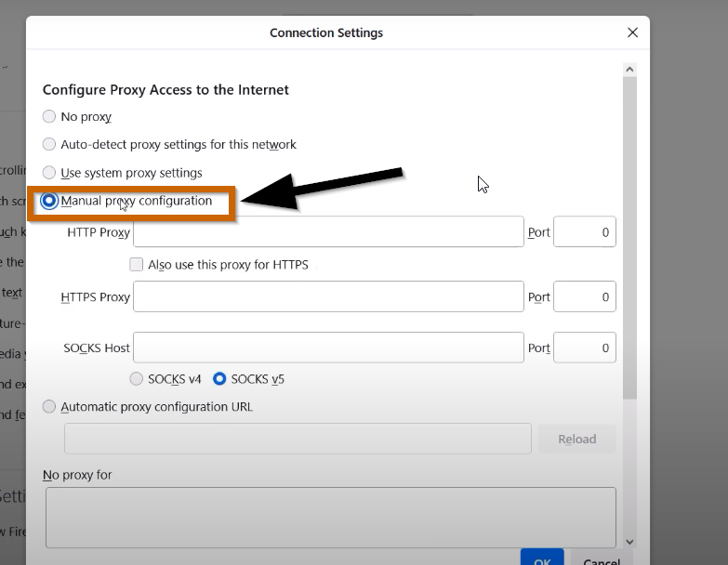Screen dimensions: 728x565
Task: Click the No proxy for text area
Action: click(331, 518)
